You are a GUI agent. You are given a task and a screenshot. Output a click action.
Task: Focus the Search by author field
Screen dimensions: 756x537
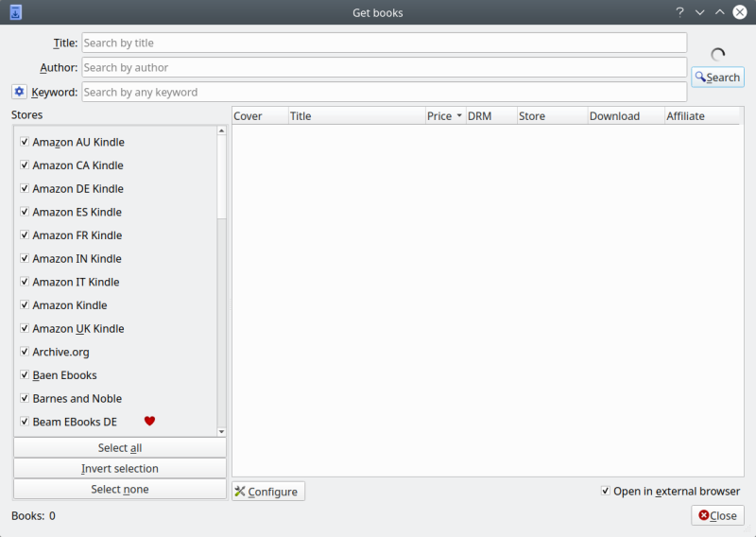pos(384,67)
